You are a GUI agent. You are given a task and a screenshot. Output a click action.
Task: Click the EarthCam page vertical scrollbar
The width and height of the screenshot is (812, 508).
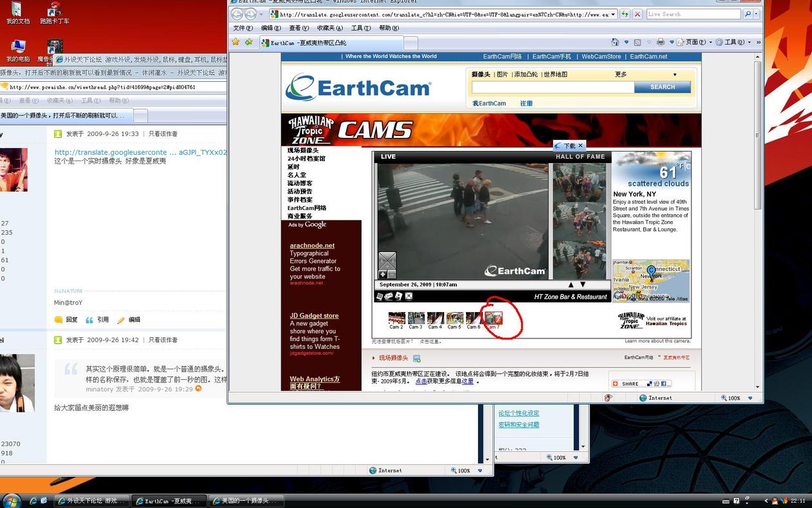758,135
